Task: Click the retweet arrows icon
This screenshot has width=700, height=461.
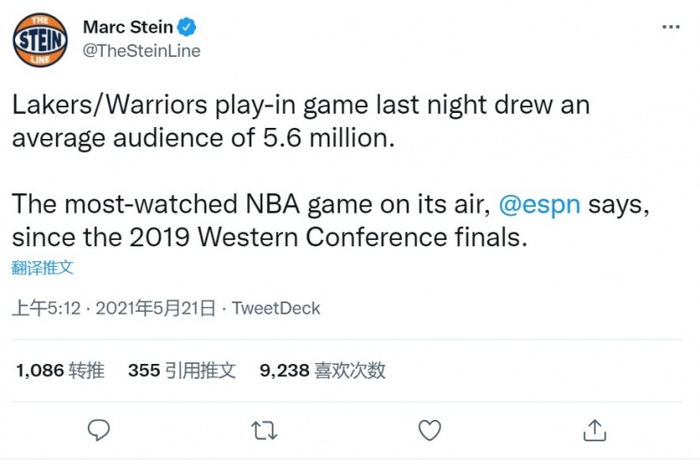Action: [264, 430]
